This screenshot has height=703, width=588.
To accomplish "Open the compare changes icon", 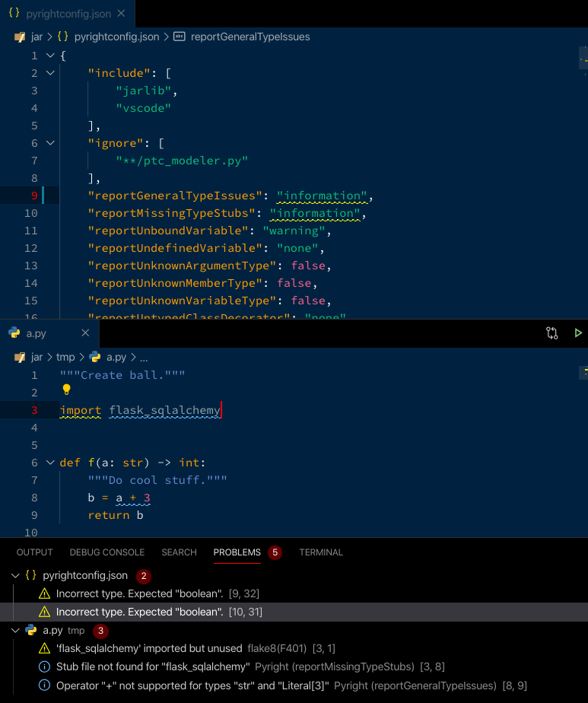I will click(x=552, y=333).
